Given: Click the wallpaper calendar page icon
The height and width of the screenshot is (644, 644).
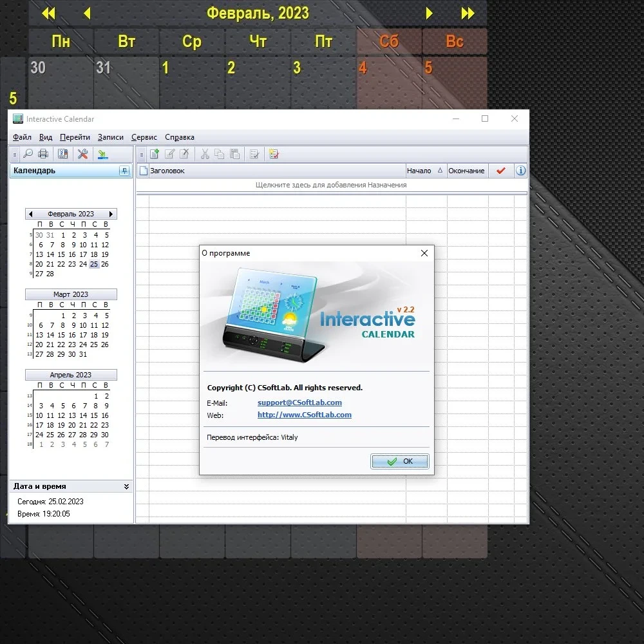Looking at the screenshot, I should pos(63,154).
